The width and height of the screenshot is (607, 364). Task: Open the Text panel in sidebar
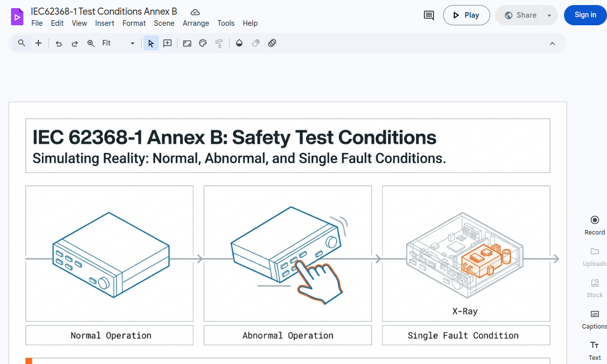tap(594, 350)
